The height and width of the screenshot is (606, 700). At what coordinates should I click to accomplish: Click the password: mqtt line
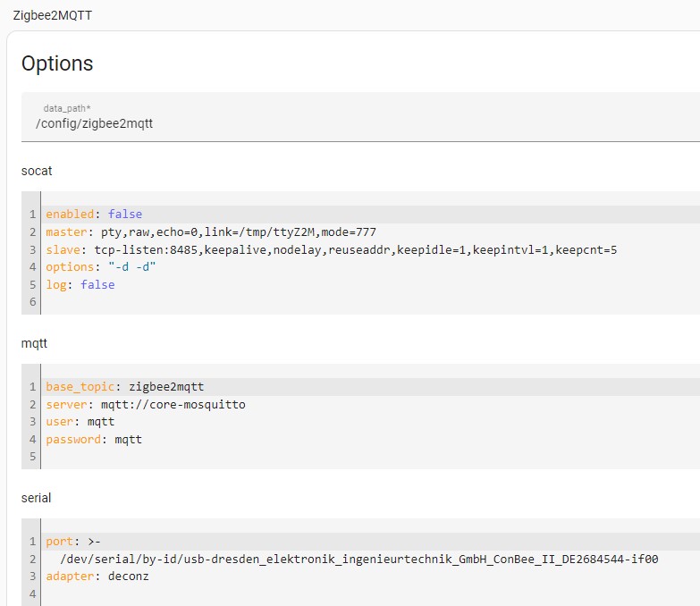370,440
